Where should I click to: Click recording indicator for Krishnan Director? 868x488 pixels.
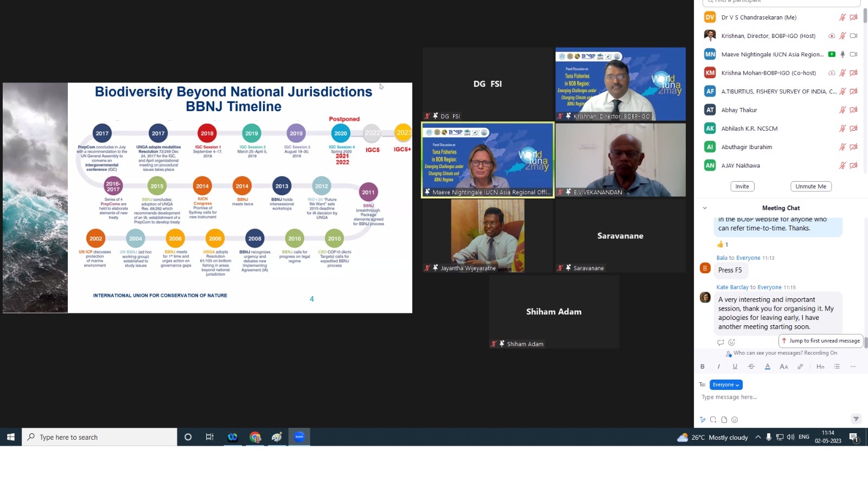click(x=832, y=36)
